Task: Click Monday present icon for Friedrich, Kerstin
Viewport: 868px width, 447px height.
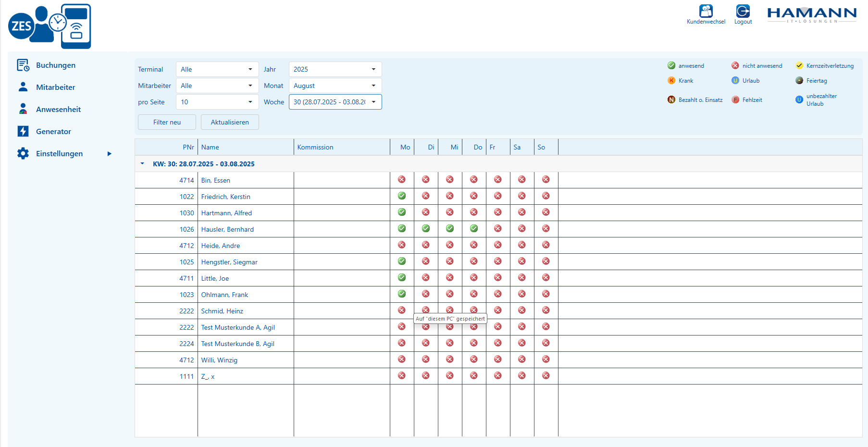Action: tap(402, 196)
